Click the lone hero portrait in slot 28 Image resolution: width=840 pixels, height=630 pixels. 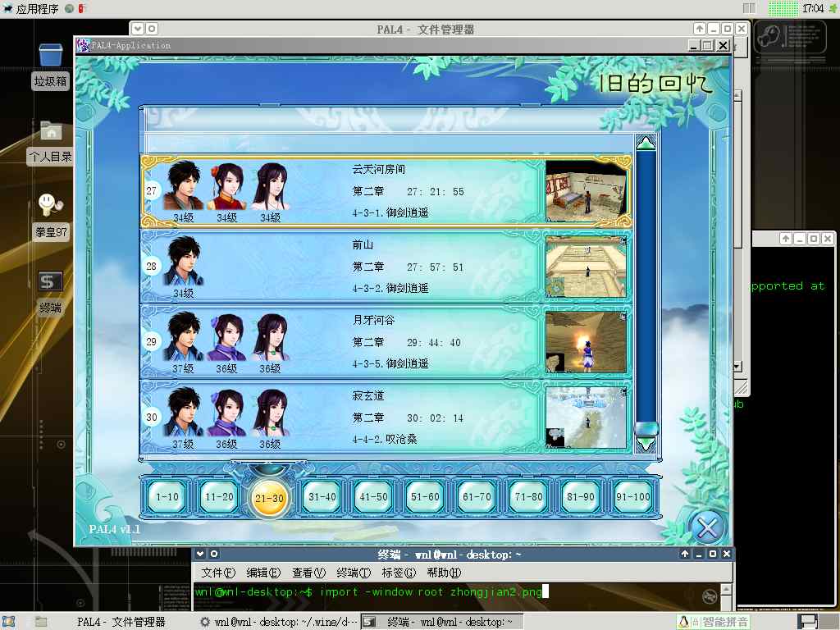pyautogui.click(x=183, y=262)
